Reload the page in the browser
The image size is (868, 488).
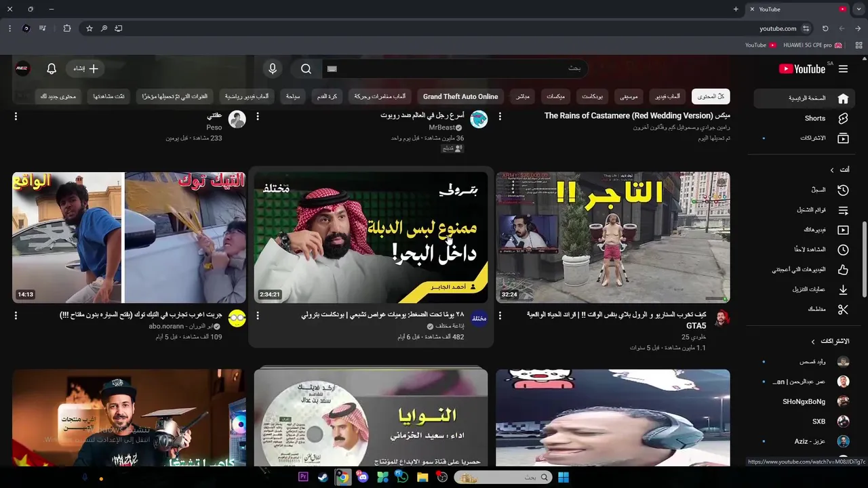tap(825, 28)
